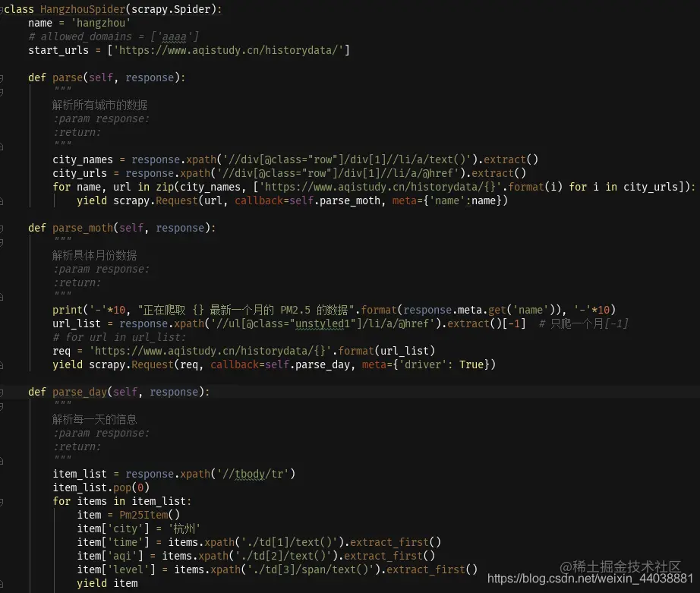Click the docstring text '解析所有城市的数据'
This screenshot has width=700, height=593.
point(99,105)
